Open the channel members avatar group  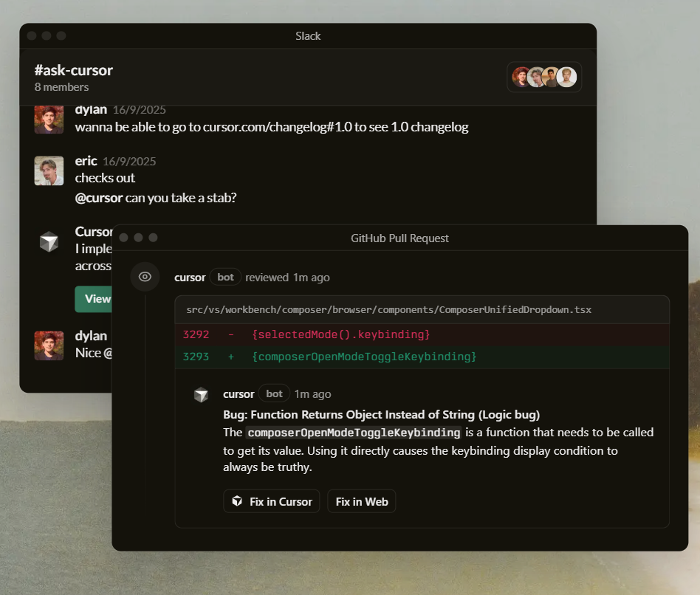tap(544, 77)
